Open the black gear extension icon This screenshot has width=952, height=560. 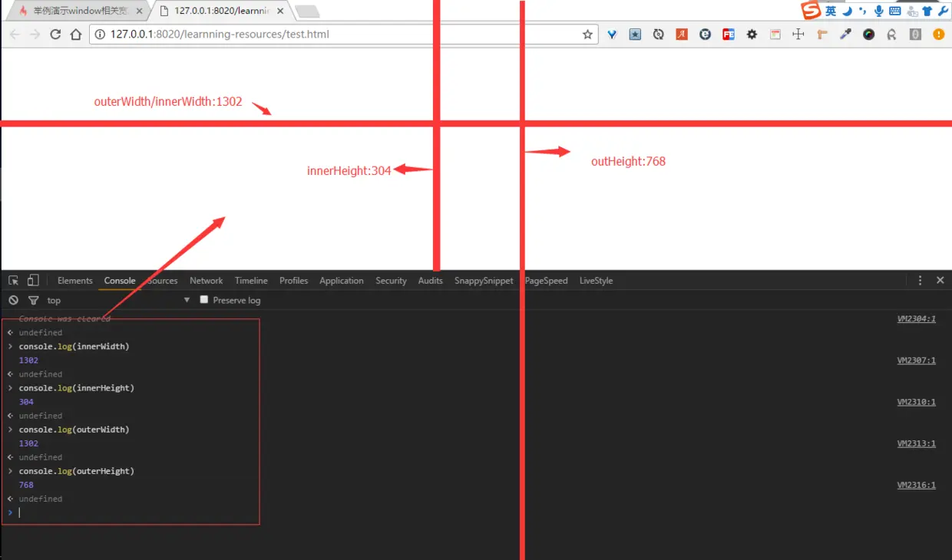752,35
